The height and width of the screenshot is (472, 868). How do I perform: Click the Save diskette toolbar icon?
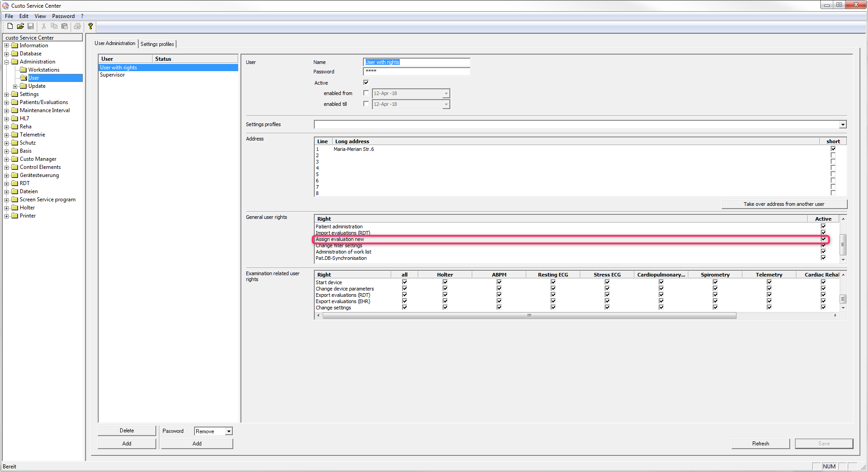point(31,26)
